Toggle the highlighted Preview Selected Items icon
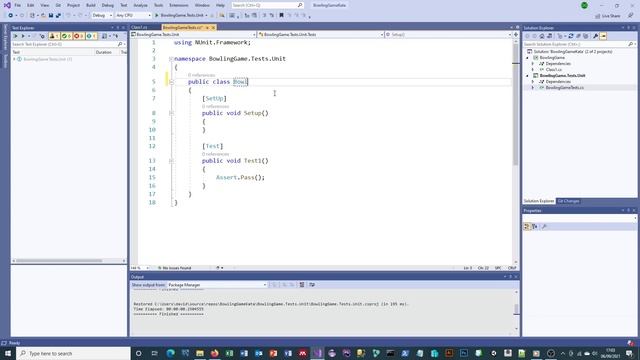 coord(603,36)
